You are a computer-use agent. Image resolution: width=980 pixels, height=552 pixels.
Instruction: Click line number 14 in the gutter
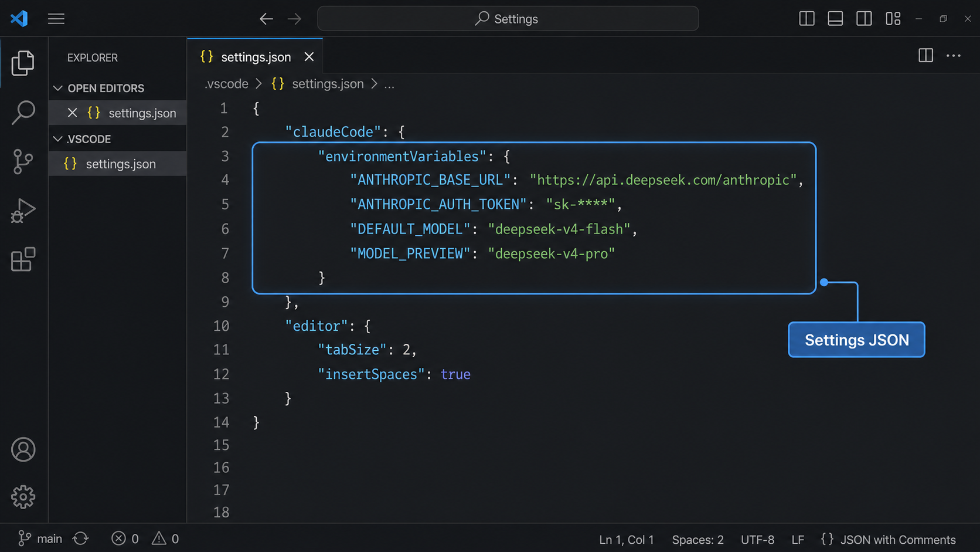coord(221,422)
